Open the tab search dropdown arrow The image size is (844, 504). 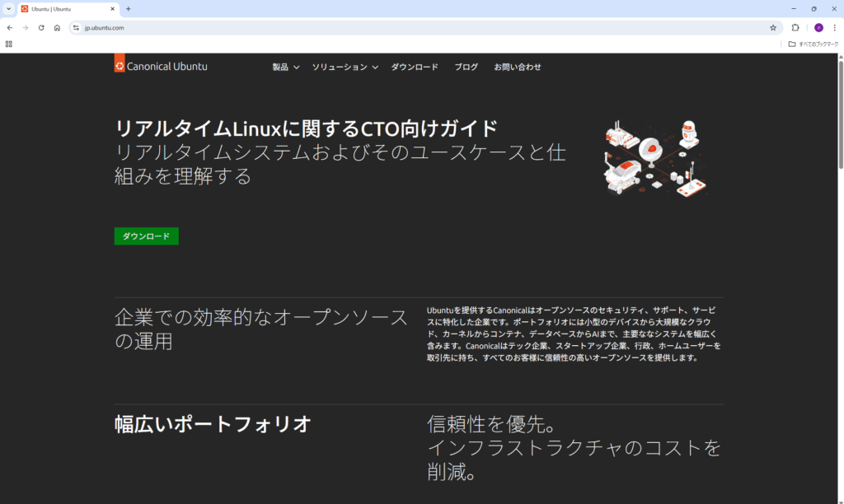(8, 8)
